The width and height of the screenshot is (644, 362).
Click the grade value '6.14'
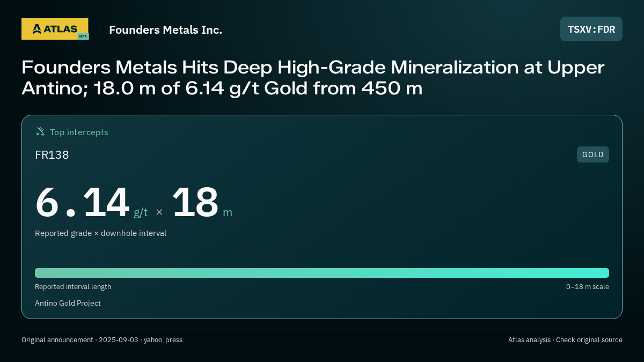82,202
